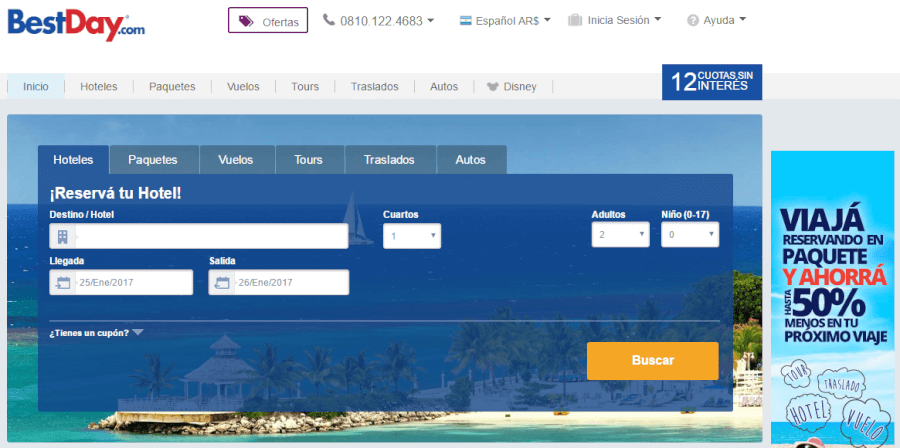Open the Adultos dropdown
Screen dimensions: 900x448
point(620,235)
